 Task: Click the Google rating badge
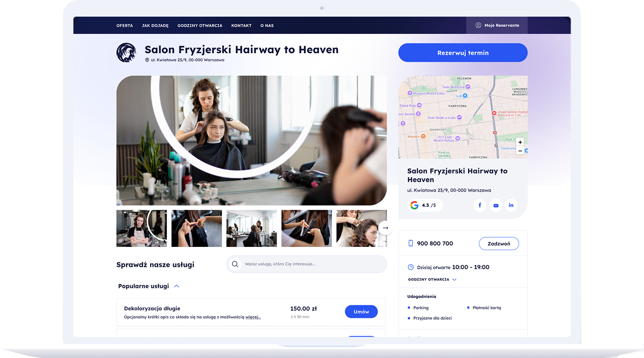click(424, 205)
